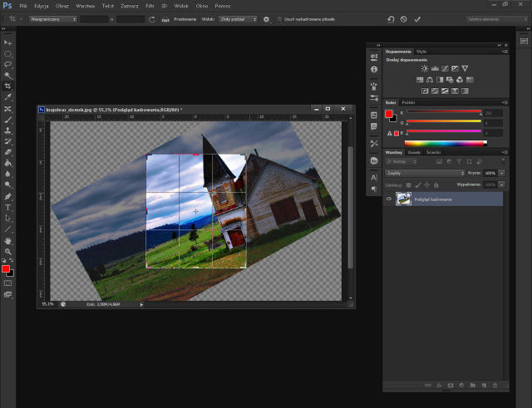Switch to the Kanały tab
532x408 pixels.
414,152
